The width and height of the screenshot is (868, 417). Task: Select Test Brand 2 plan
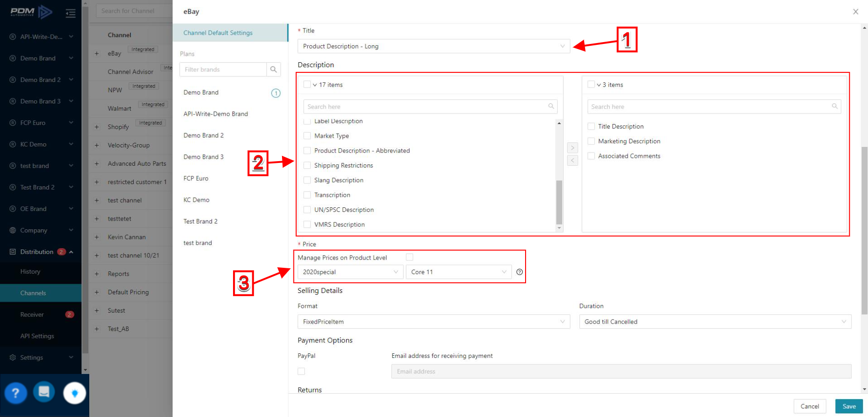[x=201, y=222]
